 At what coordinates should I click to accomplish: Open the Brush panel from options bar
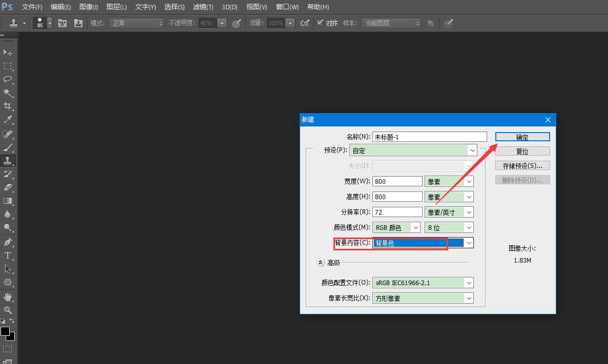coord(62,23)
